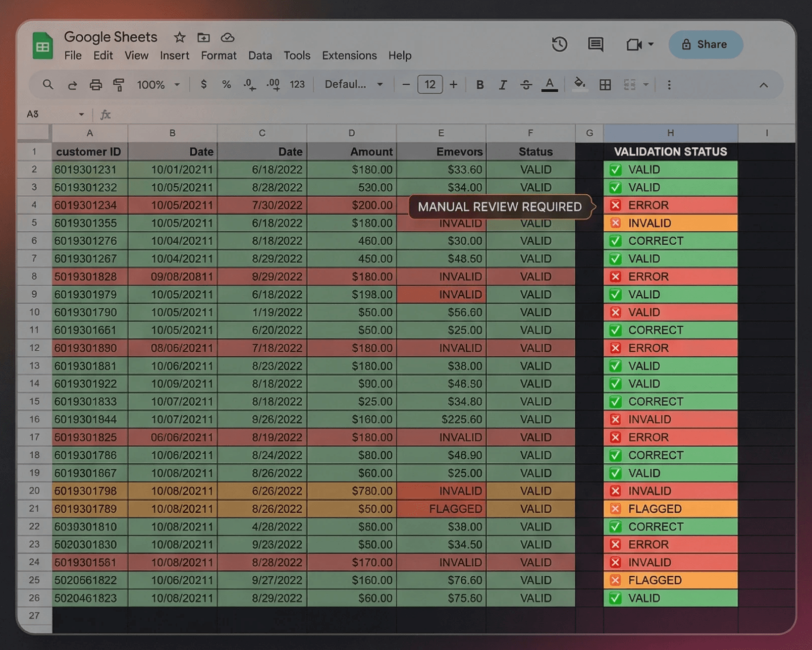
Task: Toggle italic formatting
Action: [x=503, y=85]
